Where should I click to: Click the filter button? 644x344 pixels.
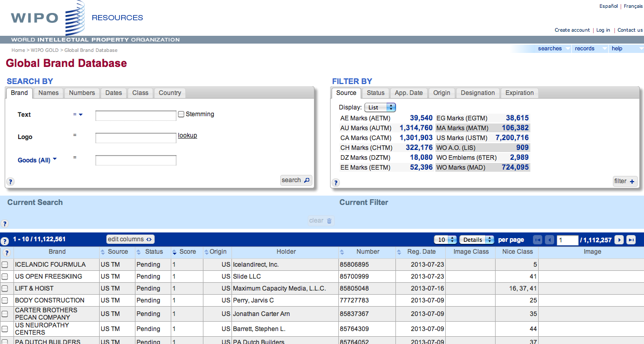pos(624,181)
